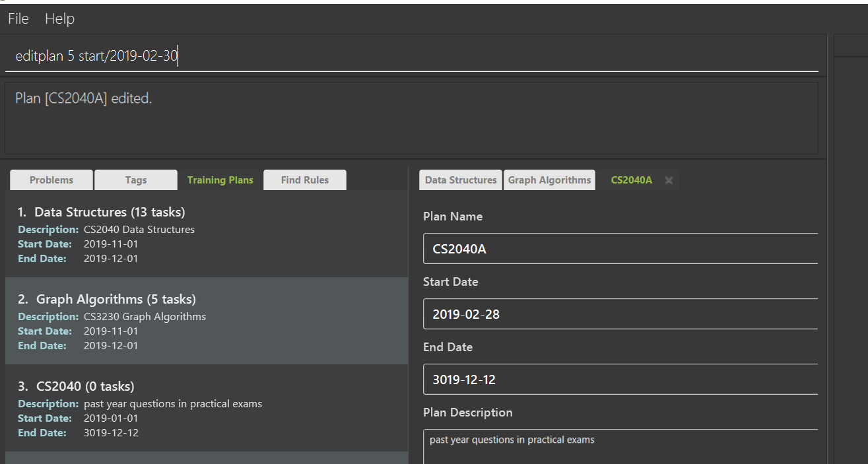The height and width of the screenshot is (464, 868).
Task: Click the 'Start Date' label in details panel
Action: tap(451, 282)
